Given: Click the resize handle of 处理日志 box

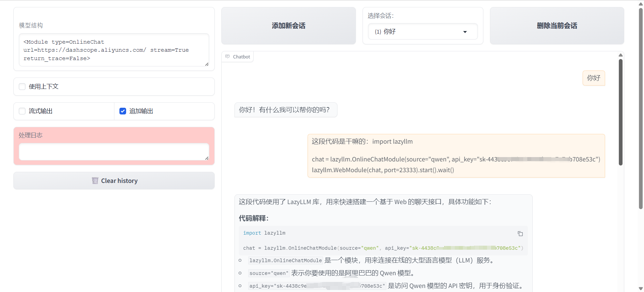Looking at the screenshot, I should pos(207,158).
